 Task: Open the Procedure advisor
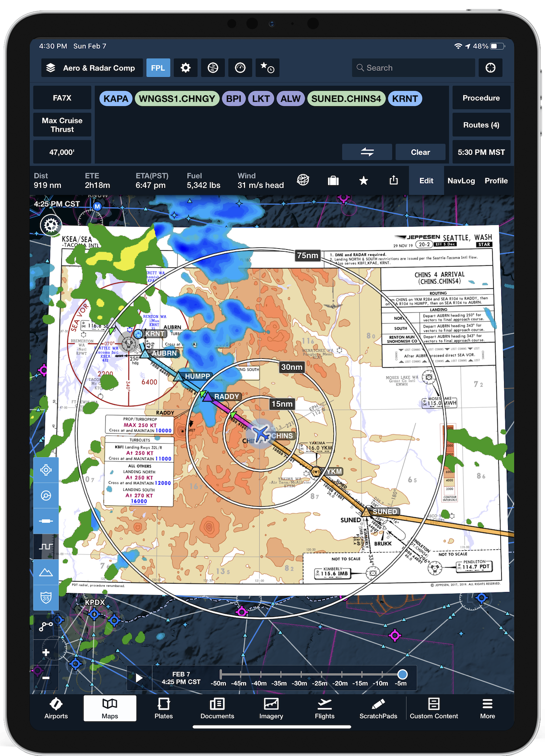point(481,98)
